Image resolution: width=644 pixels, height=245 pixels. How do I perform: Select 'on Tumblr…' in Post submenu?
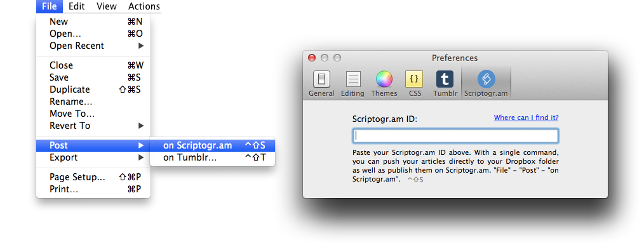(x=212, y=157)
